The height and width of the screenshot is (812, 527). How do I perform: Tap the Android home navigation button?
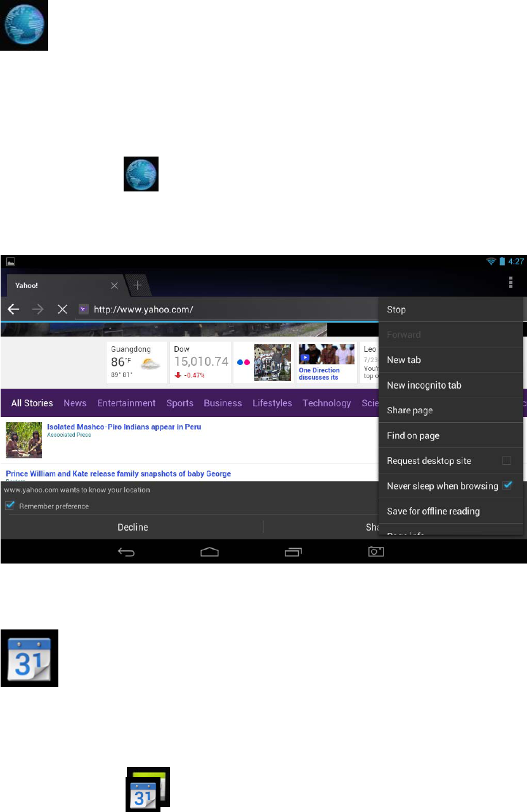tap(209, 552)
